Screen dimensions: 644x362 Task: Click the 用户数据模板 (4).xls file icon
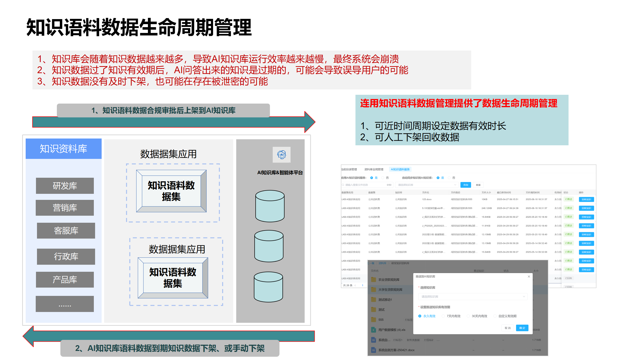pos(374,330)
